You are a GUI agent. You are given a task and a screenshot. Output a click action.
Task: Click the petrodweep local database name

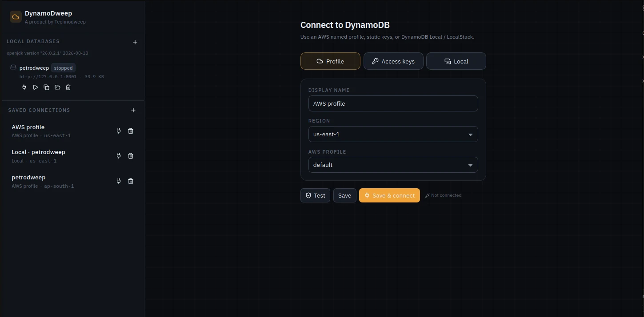pyautogui.click(x=34, y=68)
